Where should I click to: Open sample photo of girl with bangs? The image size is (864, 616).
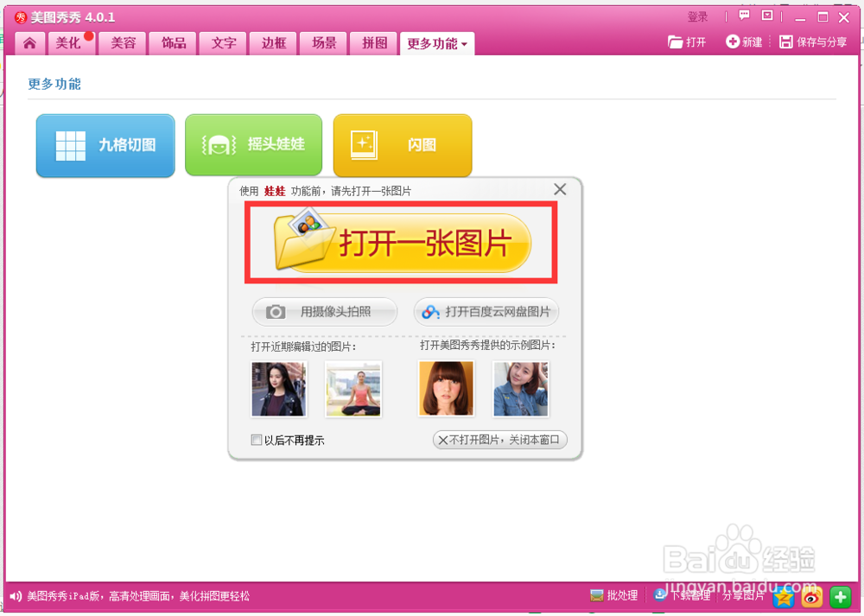tap(447, 389)
